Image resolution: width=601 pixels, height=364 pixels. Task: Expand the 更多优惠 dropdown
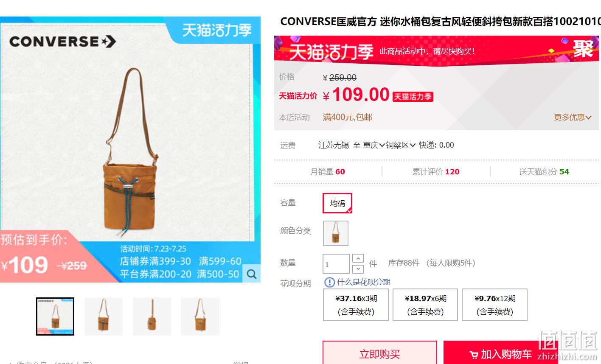(x=573, y=118)
